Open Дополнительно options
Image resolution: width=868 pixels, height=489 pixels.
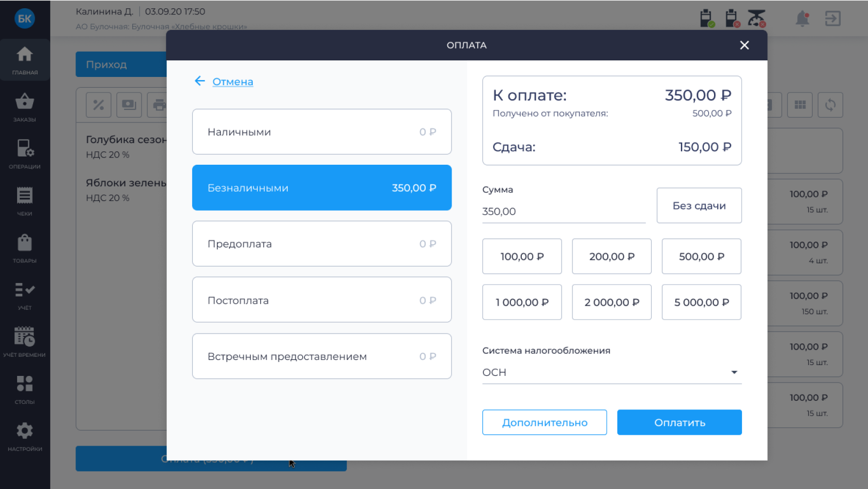(544, 422)
